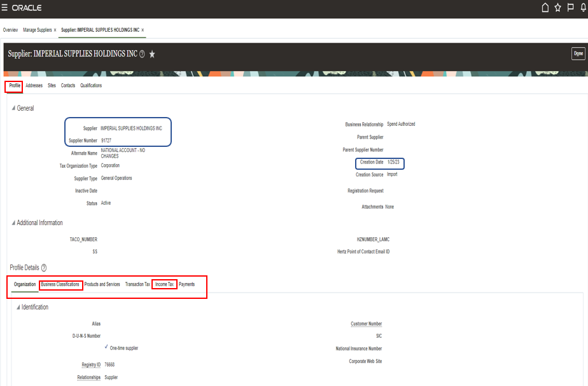Click Registry ID value 76668

pyautogui.click(x=109, y=364)
